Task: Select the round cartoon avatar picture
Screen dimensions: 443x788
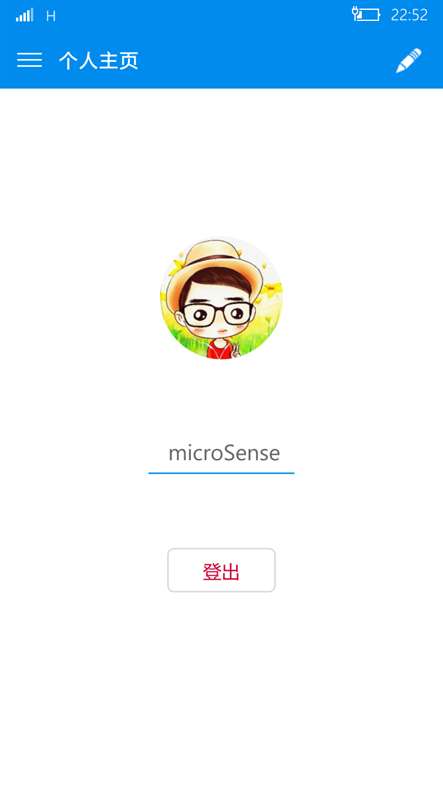Action: click(x=222, y=298)
